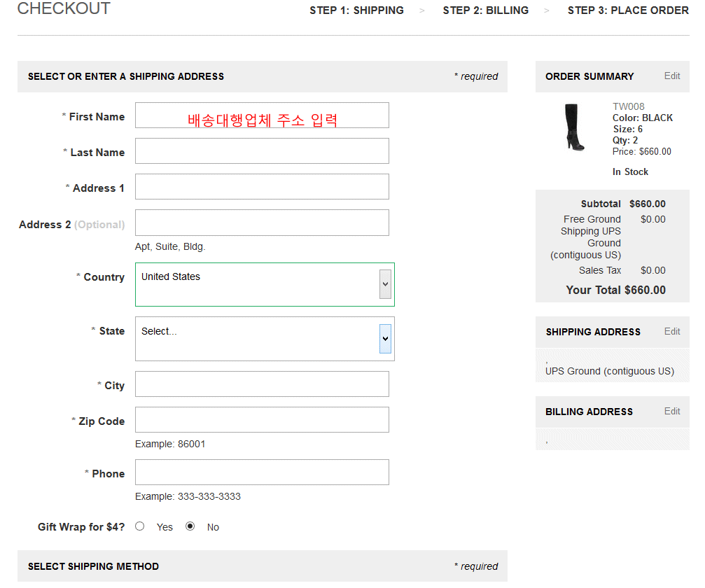Focus the Zip Code field
The image size is (705, 588).
click(261, 420)
